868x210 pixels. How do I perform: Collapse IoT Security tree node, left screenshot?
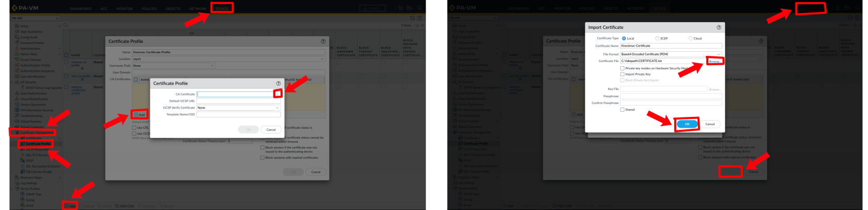pos(11,82)
